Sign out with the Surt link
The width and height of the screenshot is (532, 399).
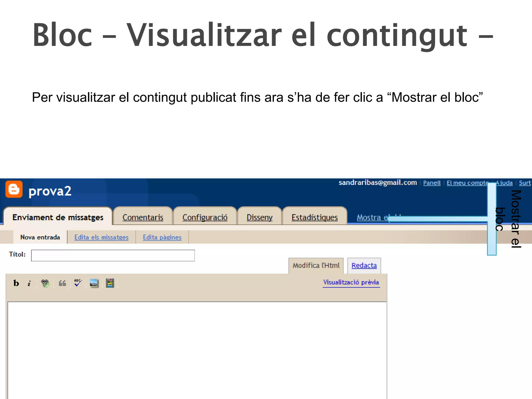tap(525, 183)
